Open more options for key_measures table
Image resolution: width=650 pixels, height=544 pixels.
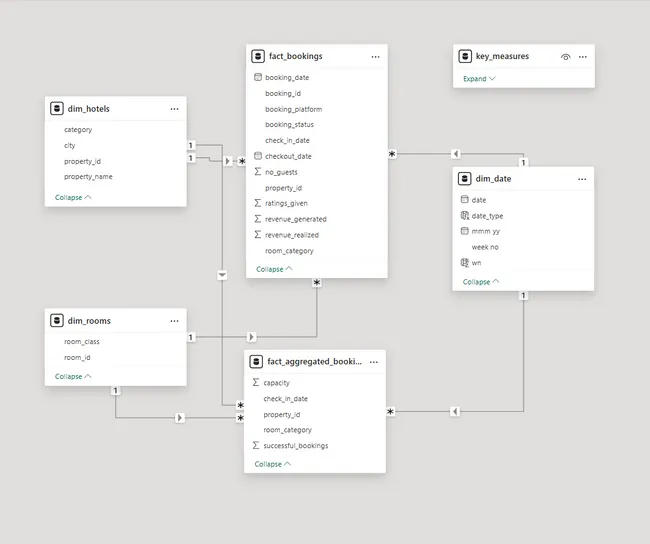[x=582, y=57]
